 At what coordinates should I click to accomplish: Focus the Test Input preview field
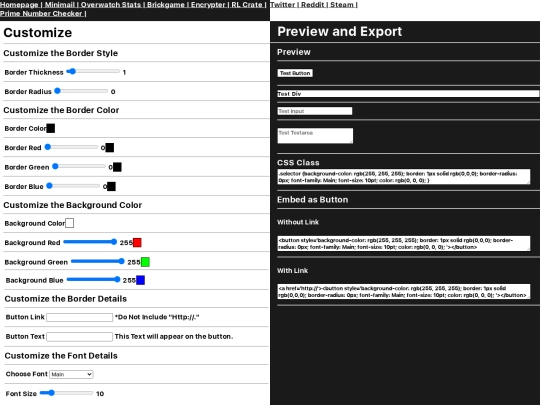tap(315, 111)
